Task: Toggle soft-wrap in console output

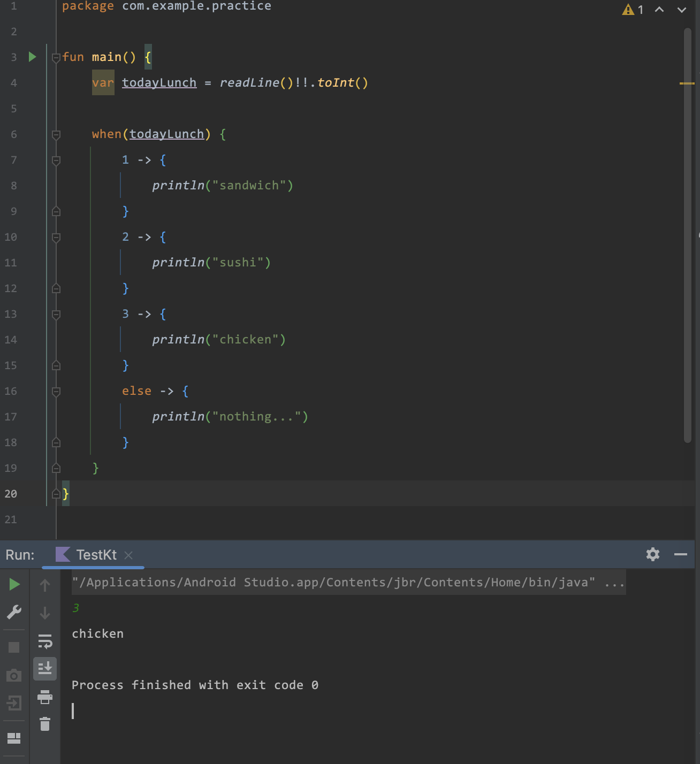Action: pos(45,641)
